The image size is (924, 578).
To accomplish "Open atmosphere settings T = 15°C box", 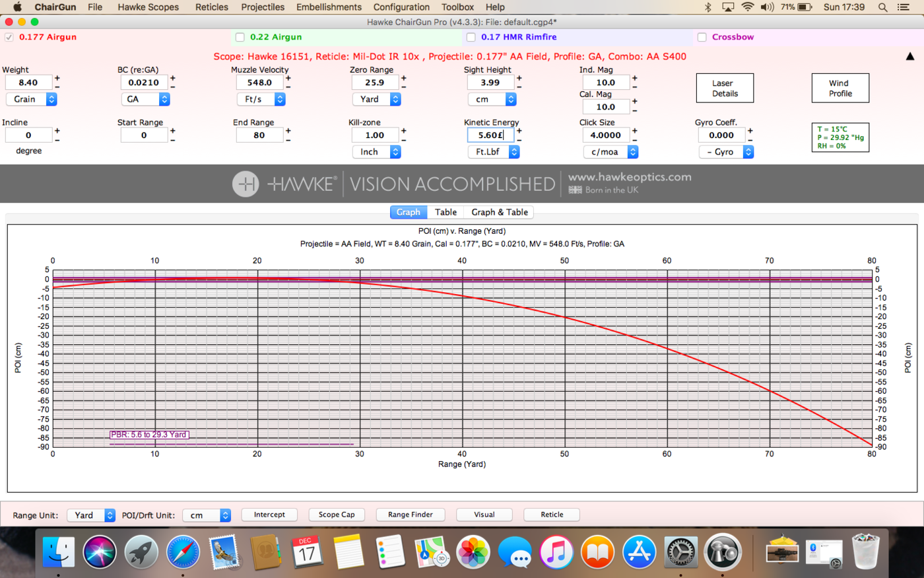I will pyautogui.click(x=840, y=137).
